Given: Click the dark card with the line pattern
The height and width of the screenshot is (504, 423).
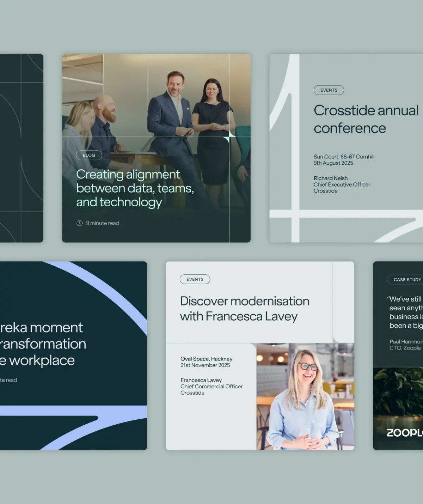Looking at the screenshot, I should [22, 148].
